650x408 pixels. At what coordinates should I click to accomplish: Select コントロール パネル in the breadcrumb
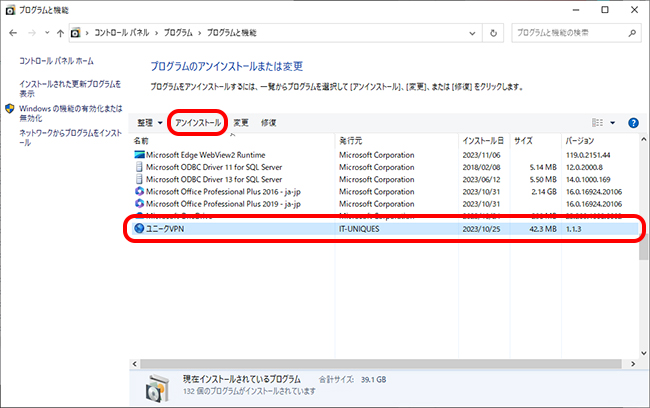121,33
